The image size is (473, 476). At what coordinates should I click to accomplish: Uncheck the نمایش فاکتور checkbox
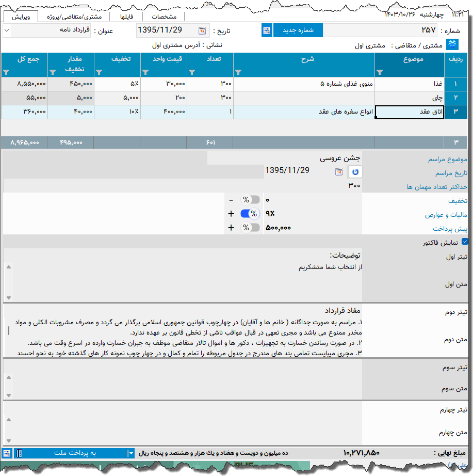click(x=466, y=241)
